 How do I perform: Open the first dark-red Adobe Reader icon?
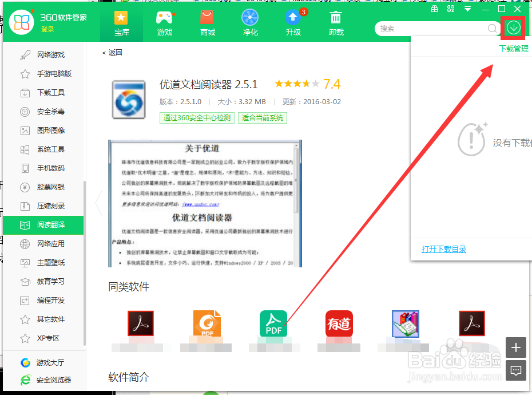click(141, 323)
